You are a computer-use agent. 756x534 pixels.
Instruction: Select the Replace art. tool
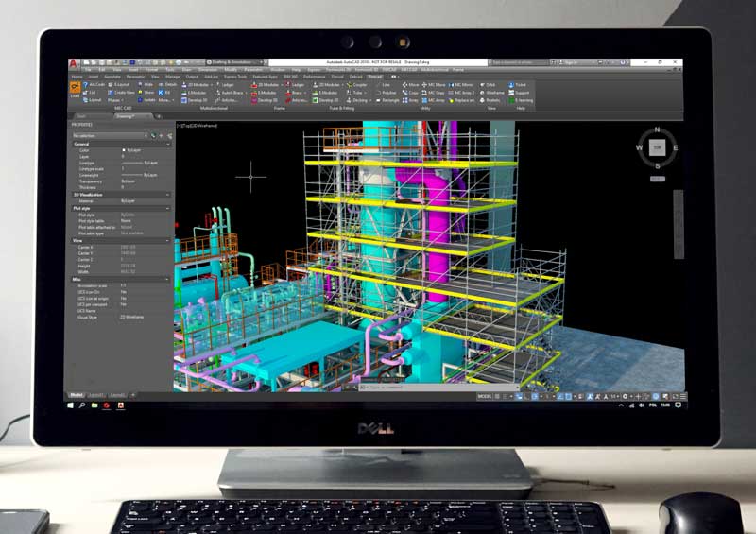coord(461,100)
